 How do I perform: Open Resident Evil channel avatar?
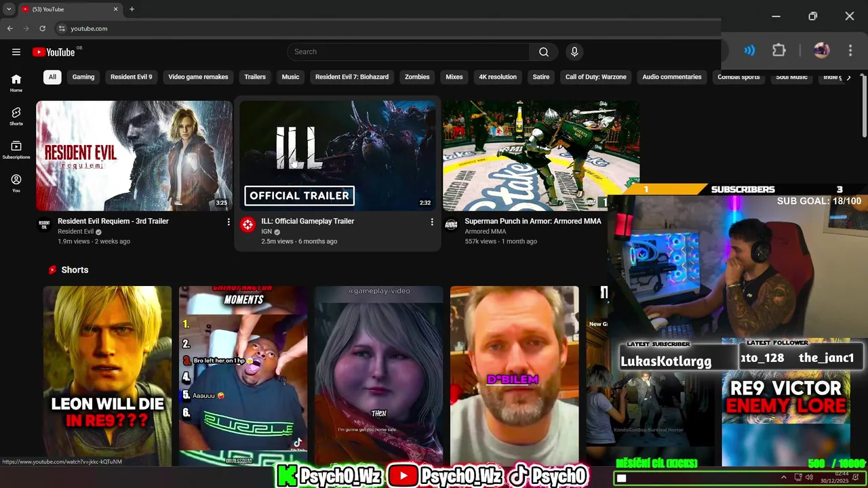pos(44,225)
